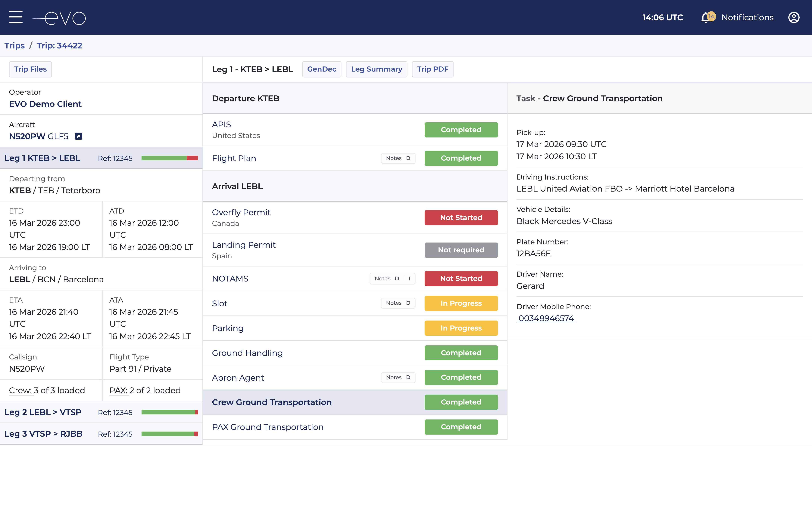Open the hamburger menu icon
The image size is (812, 520).
click(16, 17)
